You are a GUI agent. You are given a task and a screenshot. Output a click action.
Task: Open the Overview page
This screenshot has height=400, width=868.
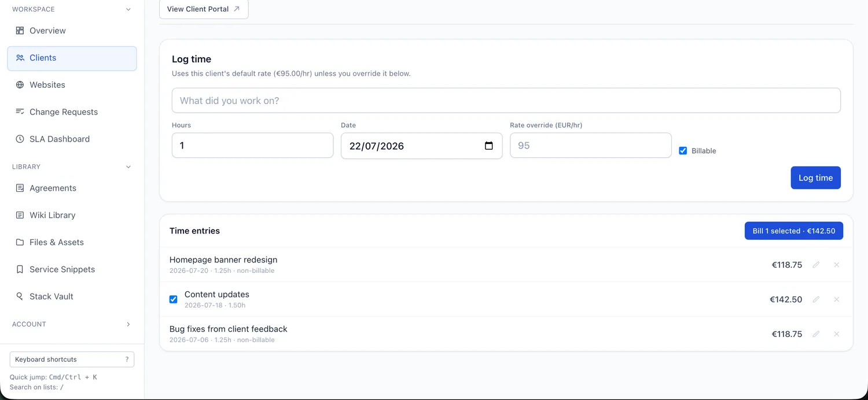[72, 31]
